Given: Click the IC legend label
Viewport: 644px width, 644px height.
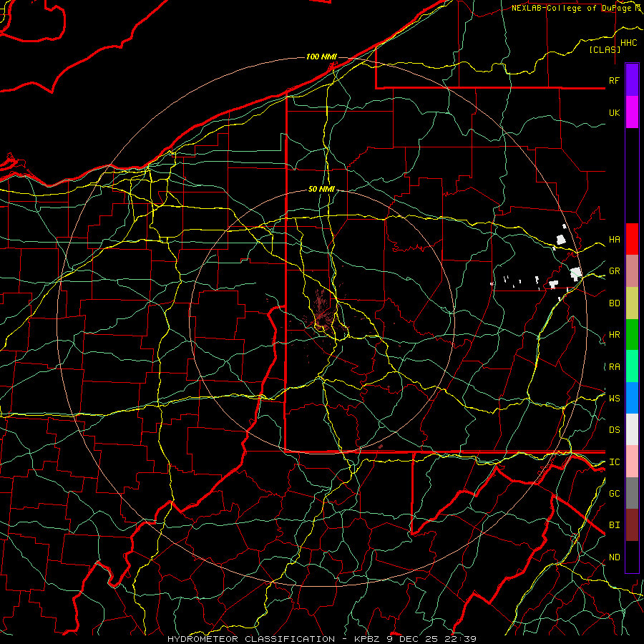Looking at the screenshot, I should 614,462.
